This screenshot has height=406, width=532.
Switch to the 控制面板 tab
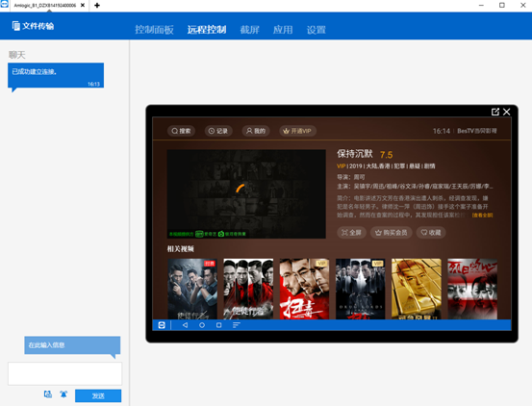click(x=154, y=30)
